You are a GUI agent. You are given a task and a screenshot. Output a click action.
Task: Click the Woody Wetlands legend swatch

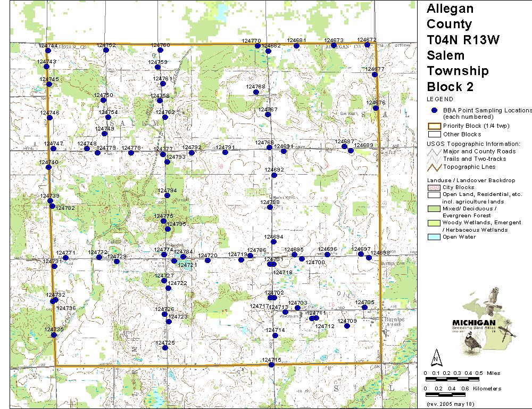pyautogui.click(x=435, y=223)
